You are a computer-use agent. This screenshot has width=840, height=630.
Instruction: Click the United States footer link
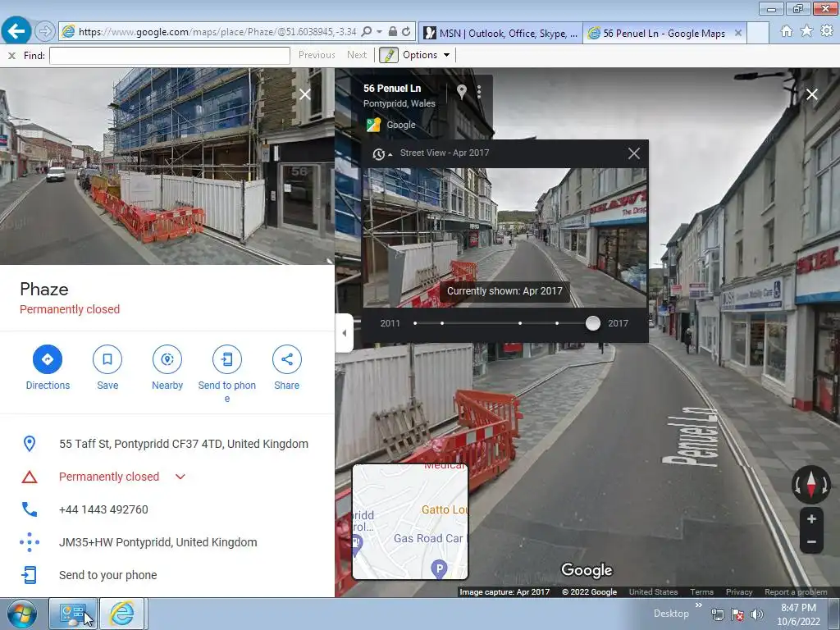[x=653, y=592]
